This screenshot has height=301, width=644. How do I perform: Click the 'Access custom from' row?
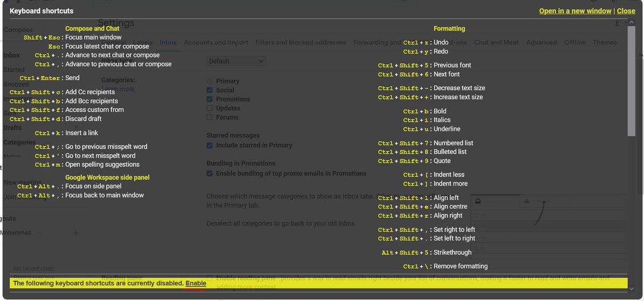67,109
